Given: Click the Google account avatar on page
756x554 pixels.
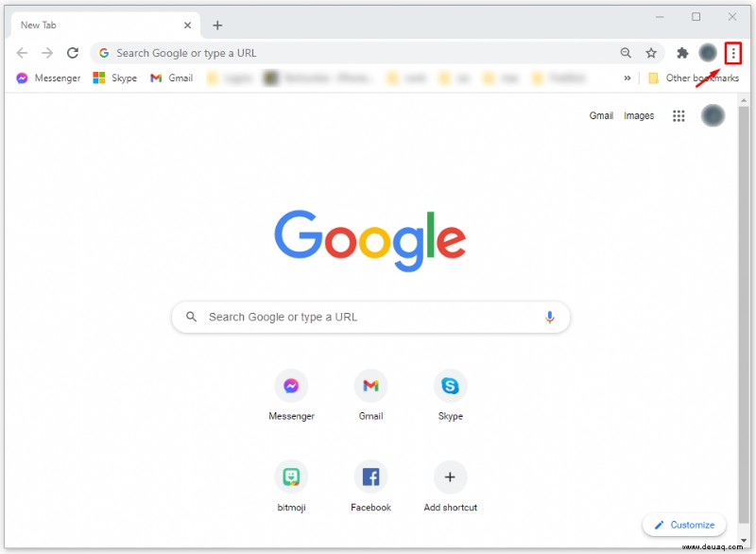Looking at the screenshot, I should pyautogui.click(x=713, y=115).
